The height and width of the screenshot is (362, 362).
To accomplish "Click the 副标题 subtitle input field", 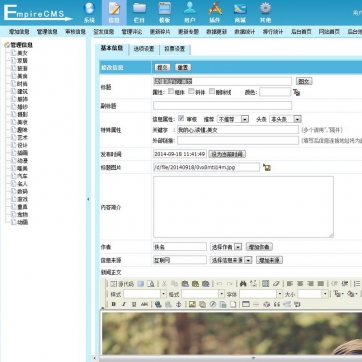I will pos(222,106).
